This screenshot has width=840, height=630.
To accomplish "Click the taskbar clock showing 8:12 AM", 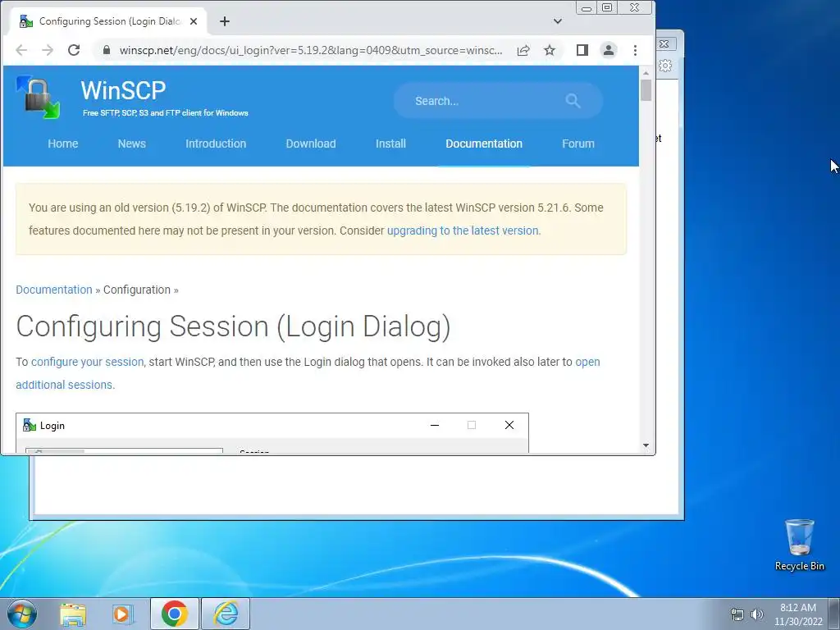I will pos(798,614).
